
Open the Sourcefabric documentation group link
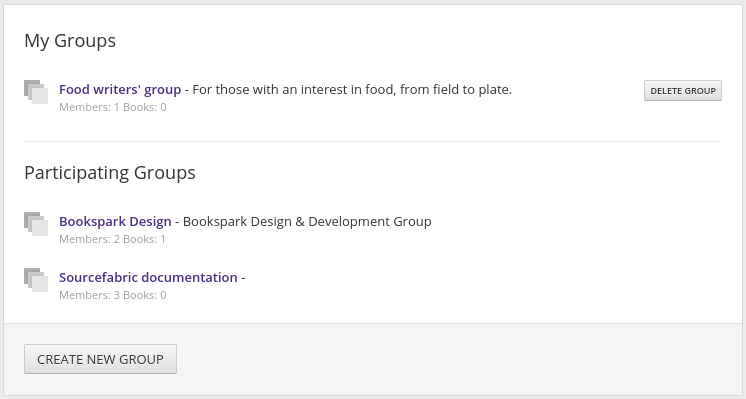pos(148,277)
